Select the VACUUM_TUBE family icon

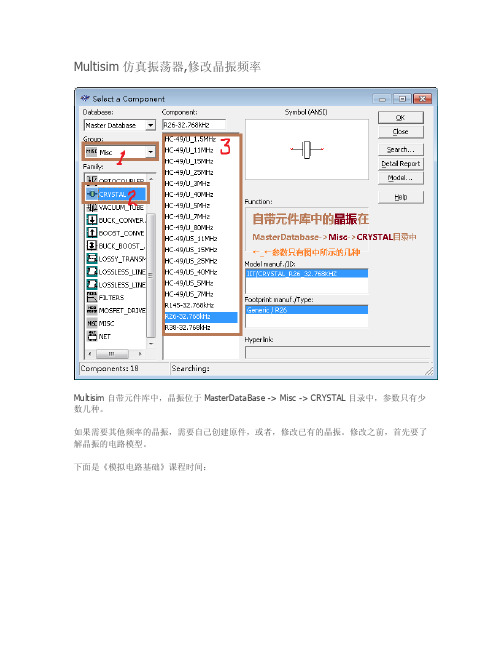point(92,207)
